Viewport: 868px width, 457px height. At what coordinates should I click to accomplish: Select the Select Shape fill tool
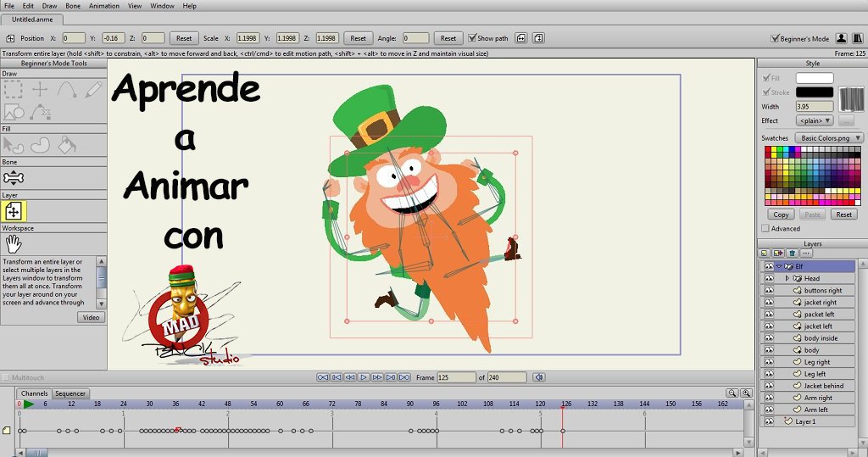coord(14,145)
